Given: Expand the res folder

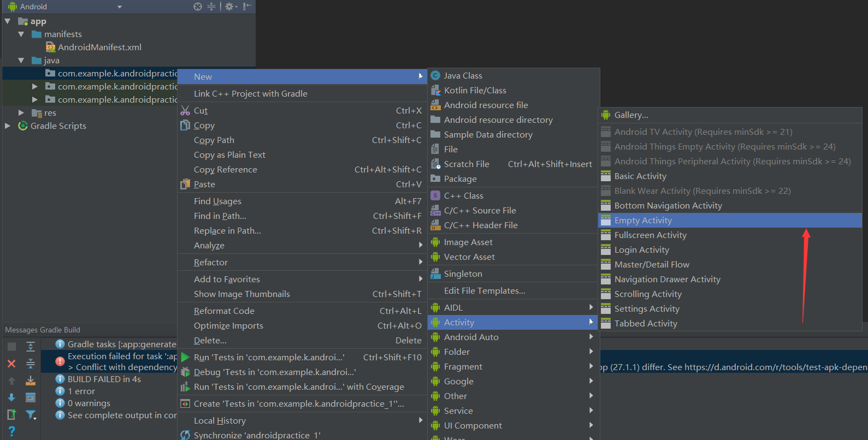Looking at the screenshot, I should 21,113.
